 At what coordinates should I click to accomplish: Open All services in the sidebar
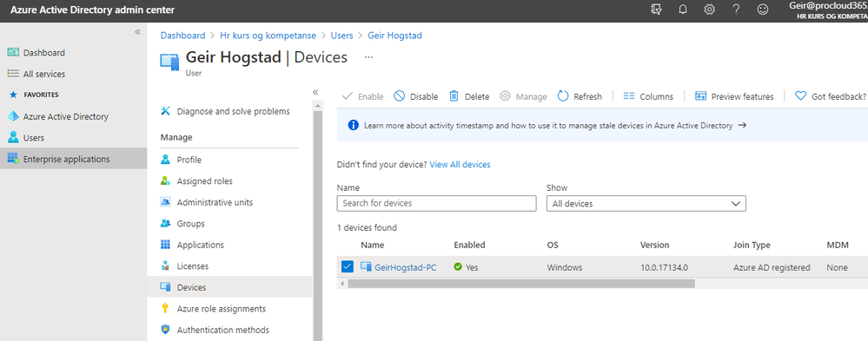43,74
